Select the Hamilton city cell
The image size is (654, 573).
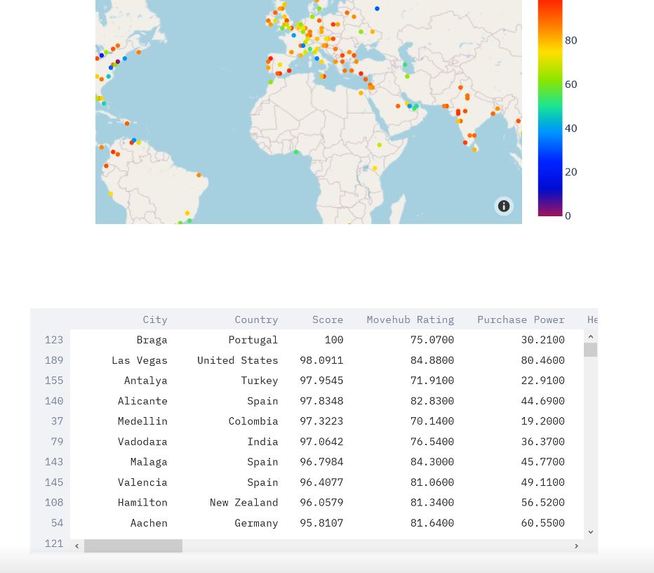click(x=142, y=503)
